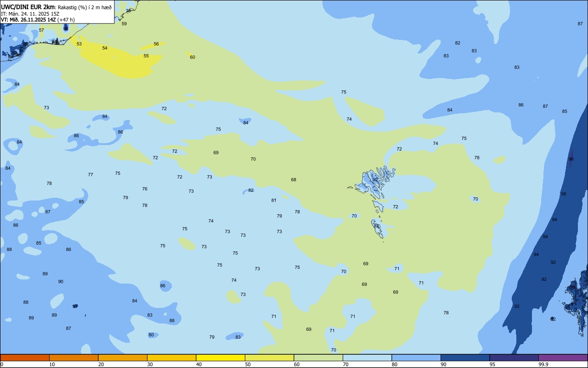
Task: Click the humidity value 54 in yellow area
Action: [105, 48]
